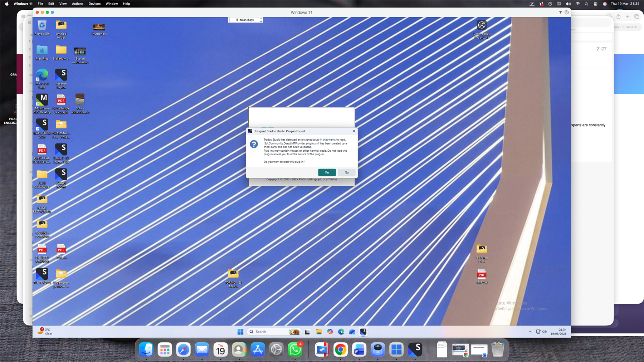Viewport: 644px width, 362px height.
Task: Close the Unsigned Plug-in Found dialog
Action: coord(354,131)
